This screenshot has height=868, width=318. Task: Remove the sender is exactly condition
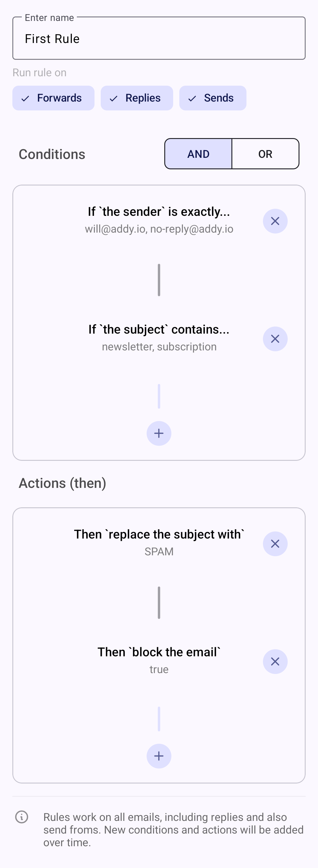(x=275, y=221)
